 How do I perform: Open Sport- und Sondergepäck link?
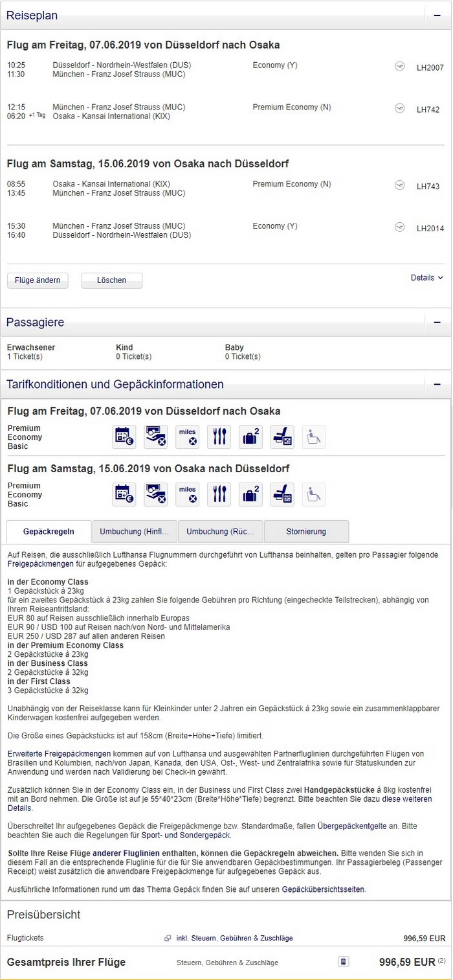coord(186,835)
